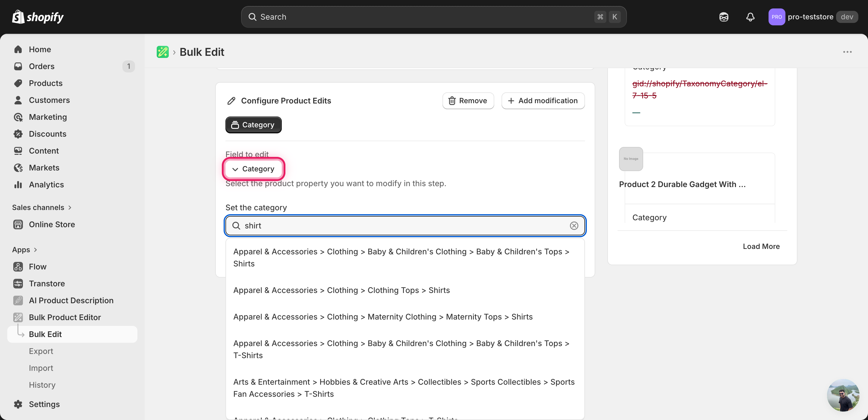Focus the top Search bar
The height and width of the screenshot is (420, 868).
pyautogui.click(x=434, y=17)
